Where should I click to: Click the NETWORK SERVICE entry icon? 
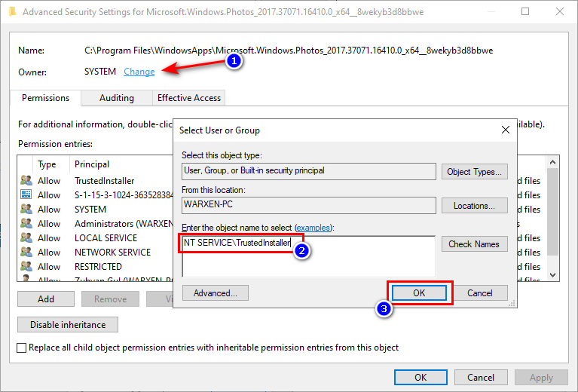[x=26, y=253]
